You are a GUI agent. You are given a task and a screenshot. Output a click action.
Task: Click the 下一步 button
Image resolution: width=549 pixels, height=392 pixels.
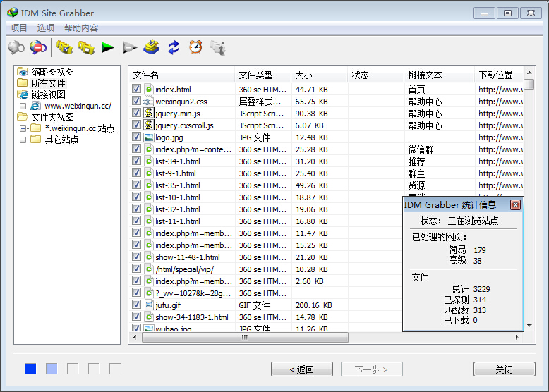(371, 369)
